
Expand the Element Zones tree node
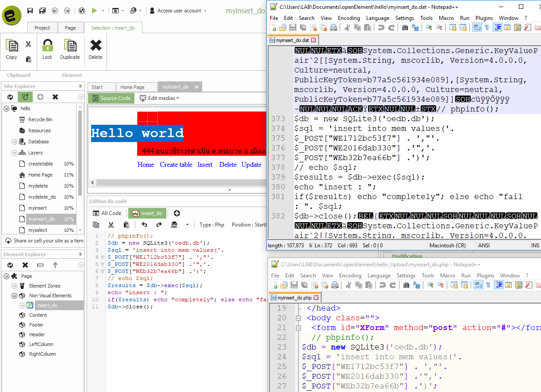point(14,286)
